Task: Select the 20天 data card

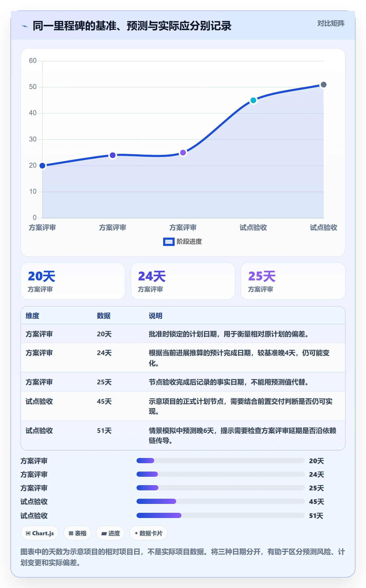Action: tap(73, 281)
